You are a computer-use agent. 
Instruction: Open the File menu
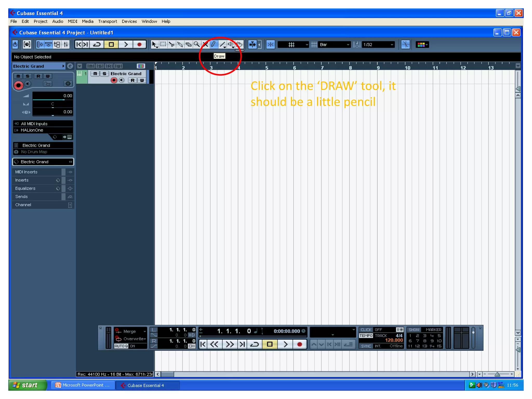14,21
